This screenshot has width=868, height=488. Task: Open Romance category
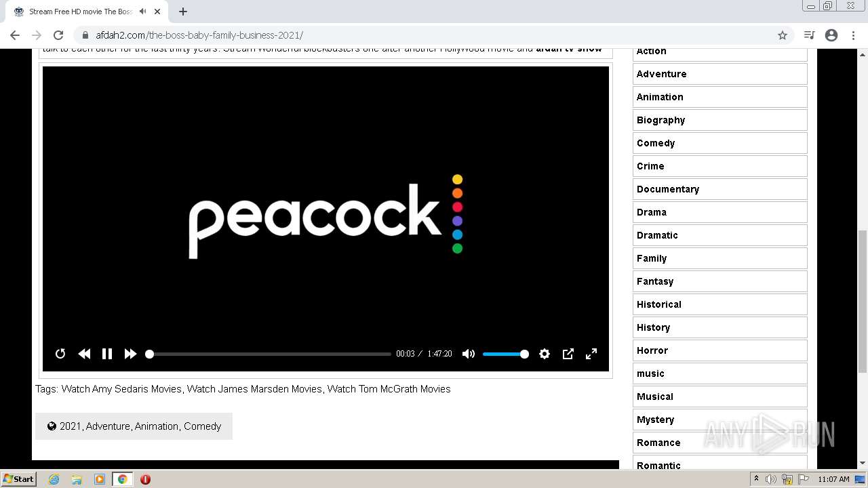click(719, 443)
